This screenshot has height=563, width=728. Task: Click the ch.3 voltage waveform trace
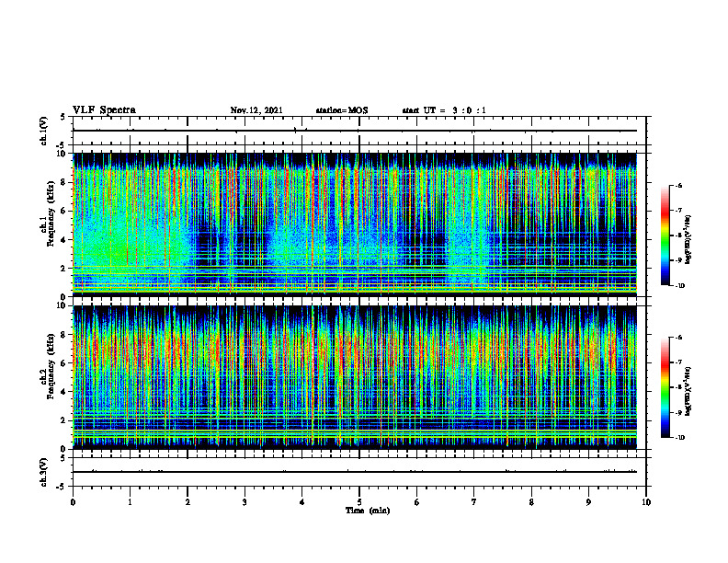355,472
